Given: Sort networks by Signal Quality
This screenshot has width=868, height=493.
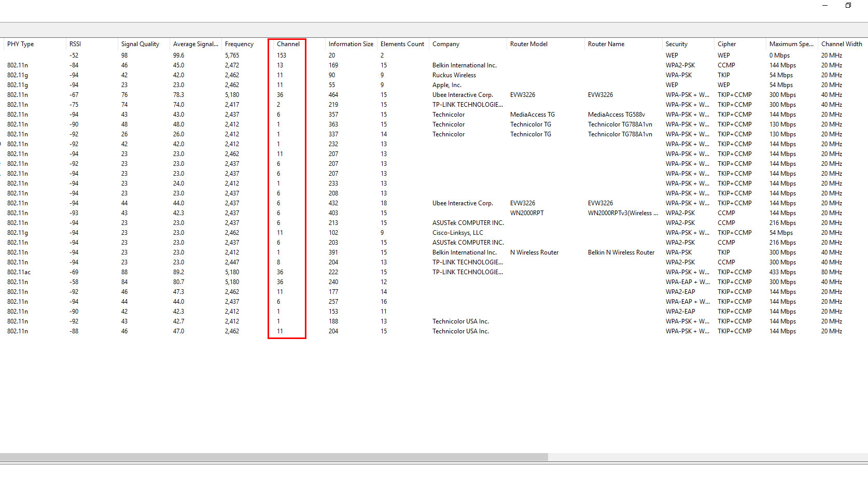Looking at the screenshot, I should pyautogui.click(x=141, y=44).
